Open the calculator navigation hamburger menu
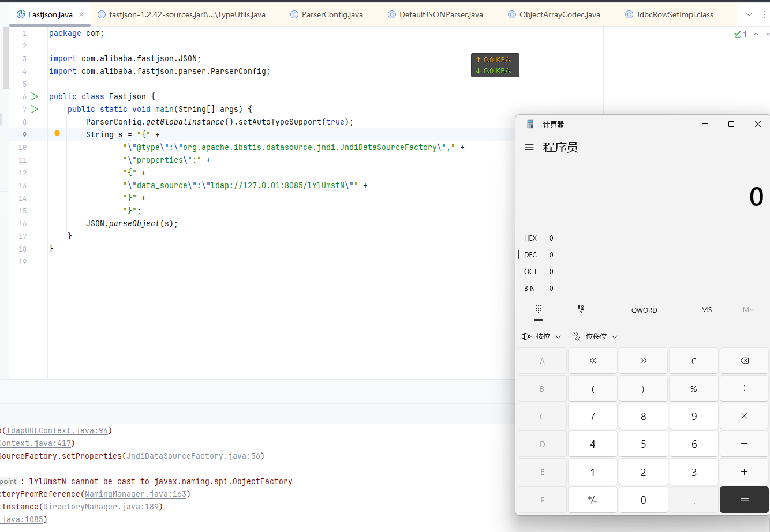770x532 pixels. (529, 147)
